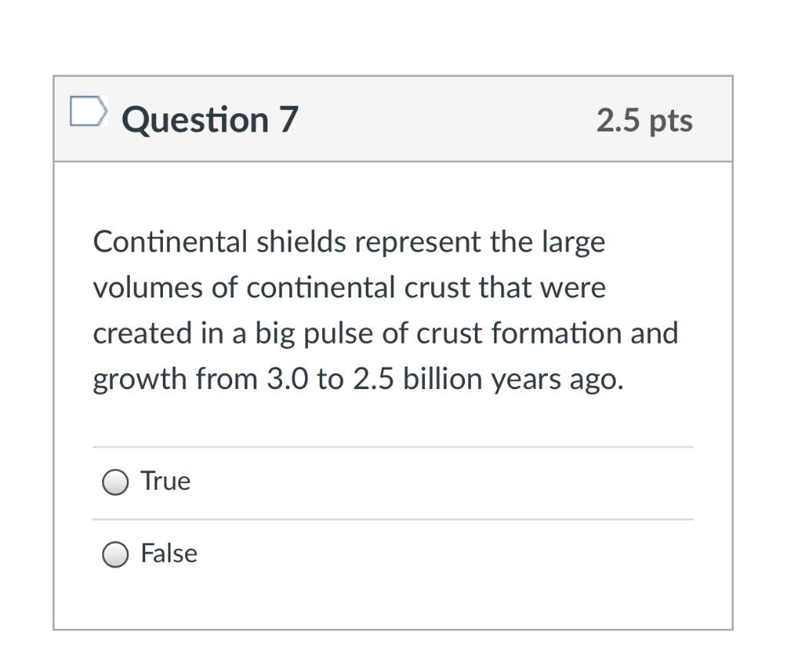Click the Question 7 heading

[x=208, y=118]
